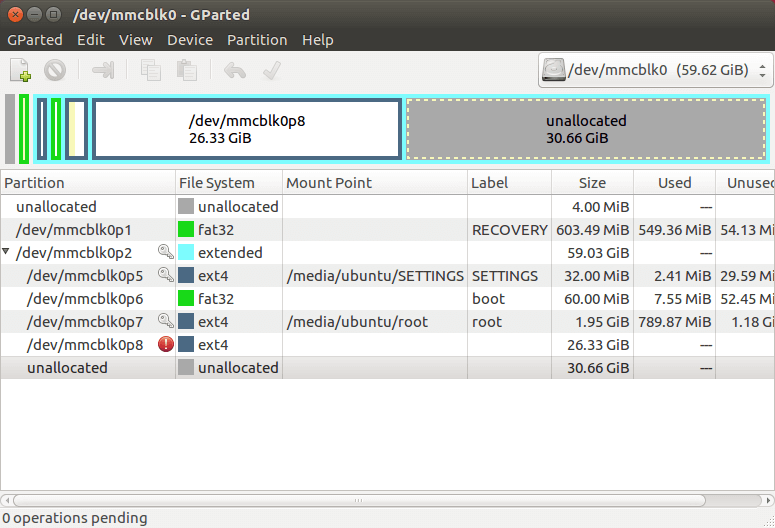Click the New partition toolbar icon

(20, 70)
